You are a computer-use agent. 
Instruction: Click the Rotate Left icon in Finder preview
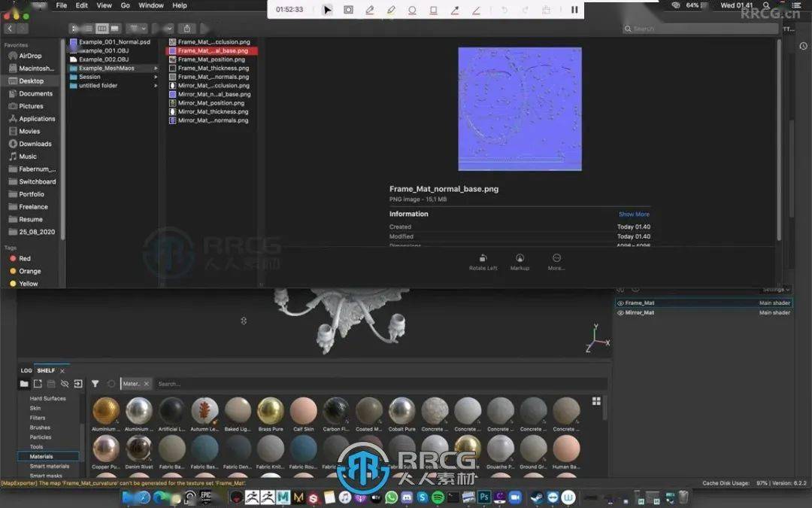click(483, 258)
